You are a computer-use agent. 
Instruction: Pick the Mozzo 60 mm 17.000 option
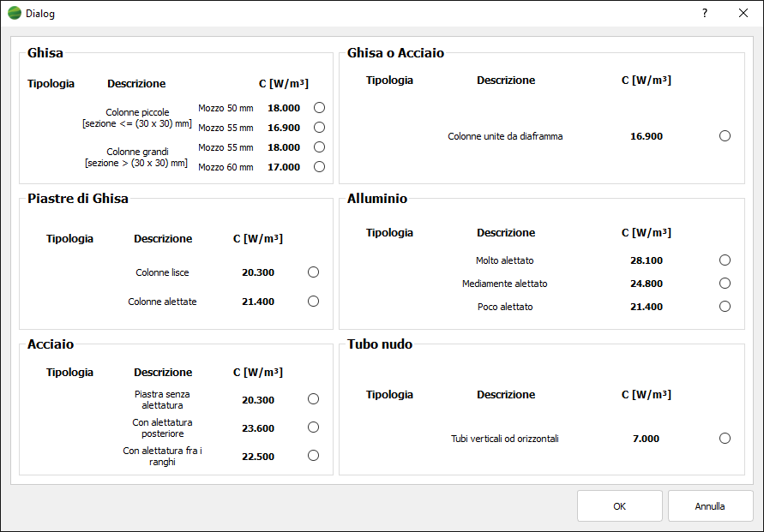coord(319,167)
